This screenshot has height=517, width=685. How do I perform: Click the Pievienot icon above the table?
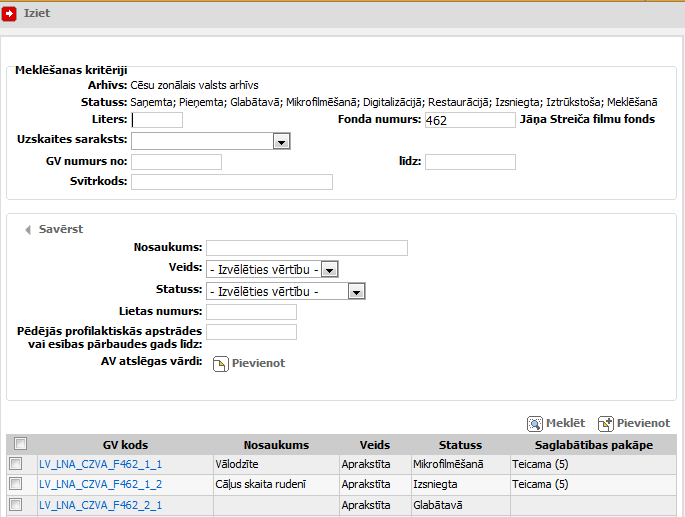point(605,423)
